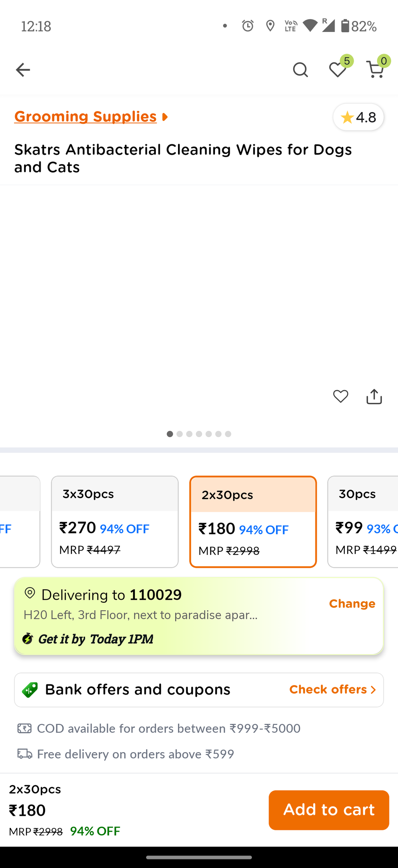Toggle the wishlist heart on product image

[340, 397]
